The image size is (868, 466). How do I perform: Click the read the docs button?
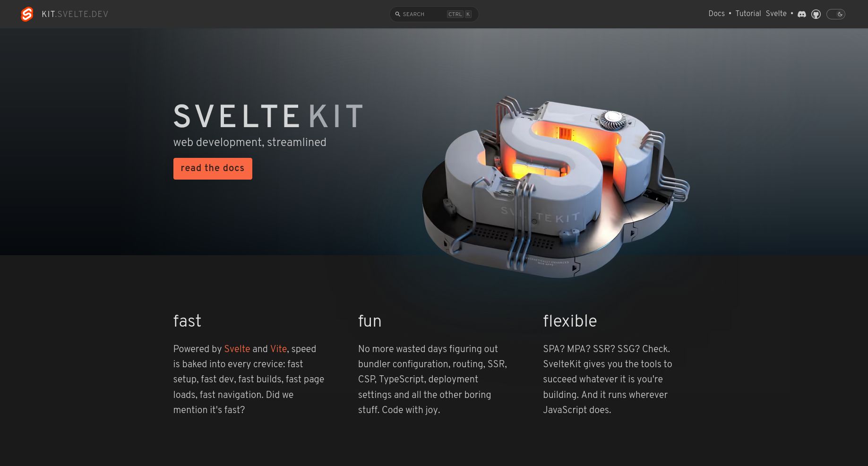pyautogui.click(x=213, y=169)
